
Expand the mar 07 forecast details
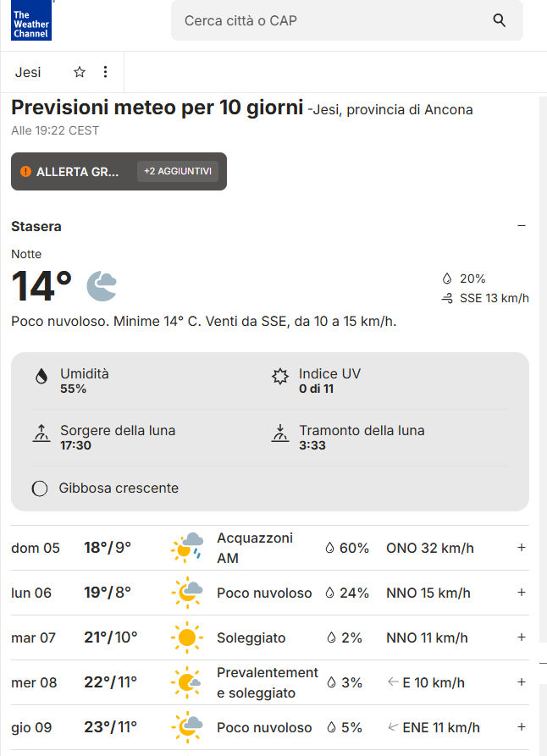[522, 637]
